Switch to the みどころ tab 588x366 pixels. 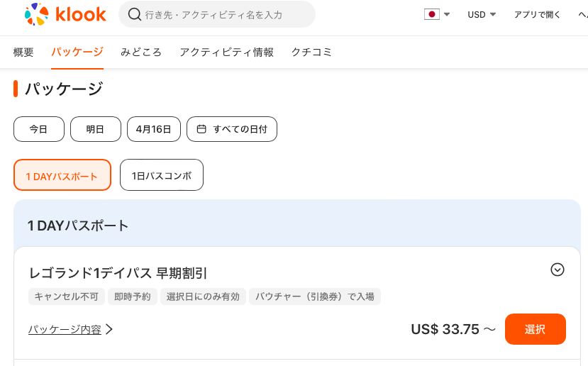[x=141, y=52]
